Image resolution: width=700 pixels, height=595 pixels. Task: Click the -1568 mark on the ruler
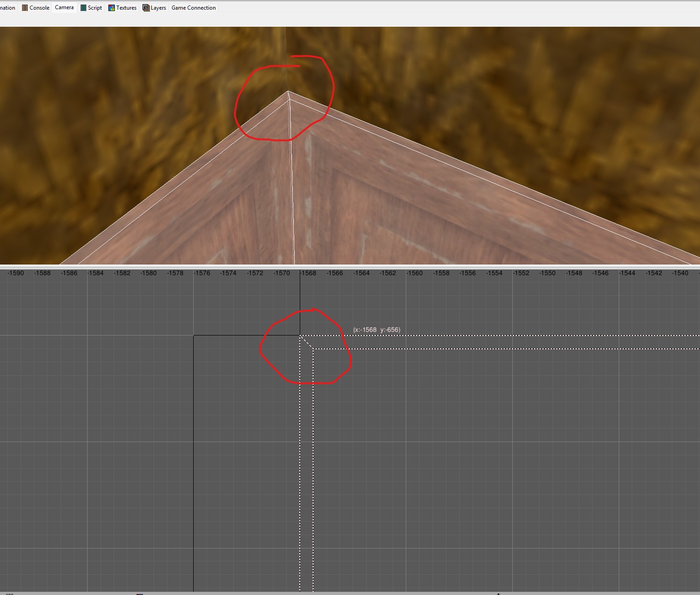tap(308, 273)
